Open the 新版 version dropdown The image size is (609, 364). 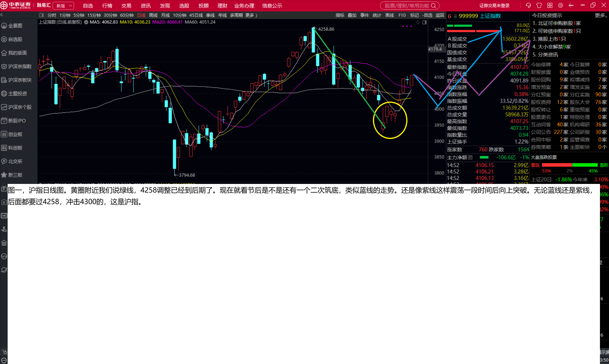click(x=64, y=6)
